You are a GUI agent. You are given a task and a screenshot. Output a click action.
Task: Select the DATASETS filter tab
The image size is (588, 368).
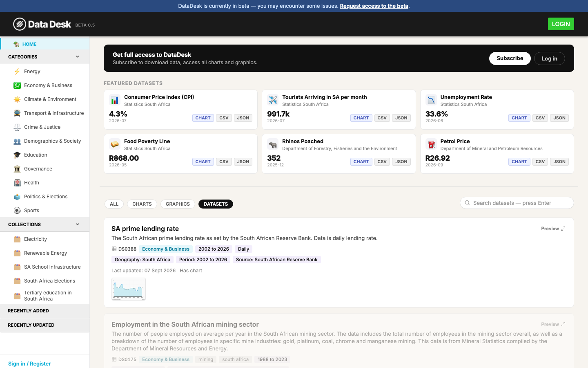tap(216, 204)
